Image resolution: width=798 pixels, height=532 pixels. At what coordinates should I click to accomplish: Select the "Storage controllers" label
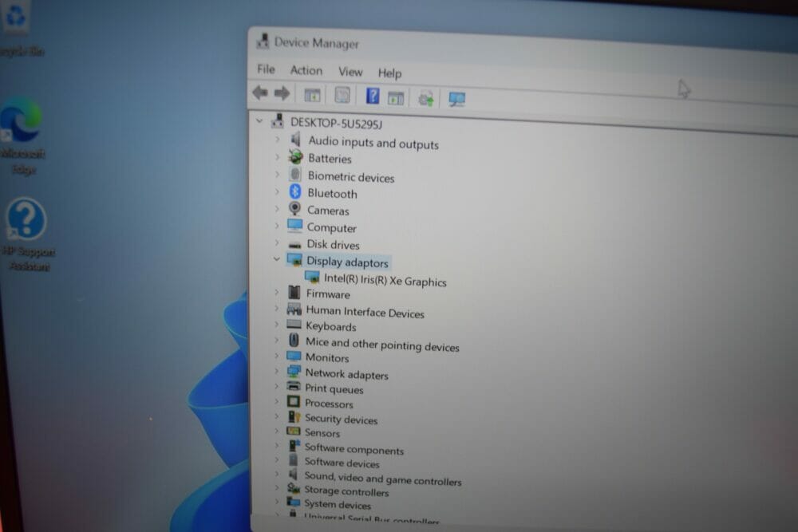point(346,491)
